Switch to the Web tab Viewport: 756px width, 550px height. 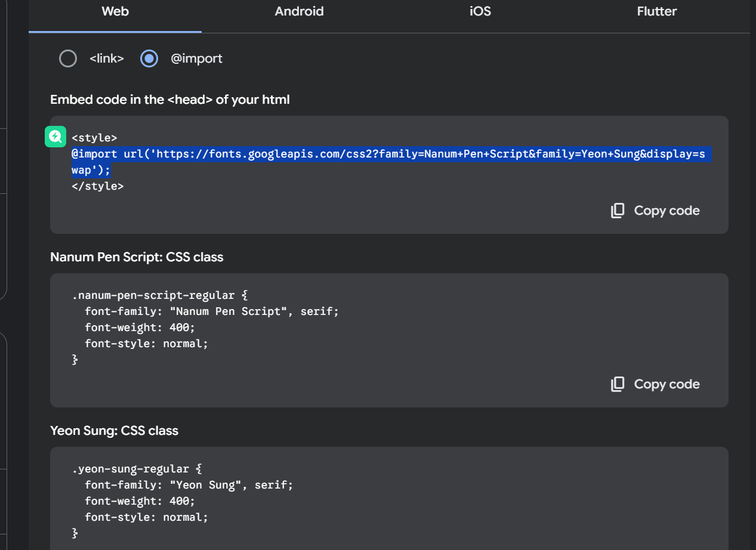tap(115, 11)
